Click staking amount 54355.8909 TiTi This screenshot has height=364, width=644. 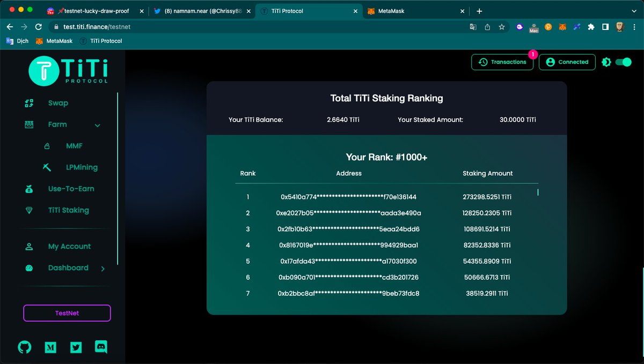click(x=487, y=261)
